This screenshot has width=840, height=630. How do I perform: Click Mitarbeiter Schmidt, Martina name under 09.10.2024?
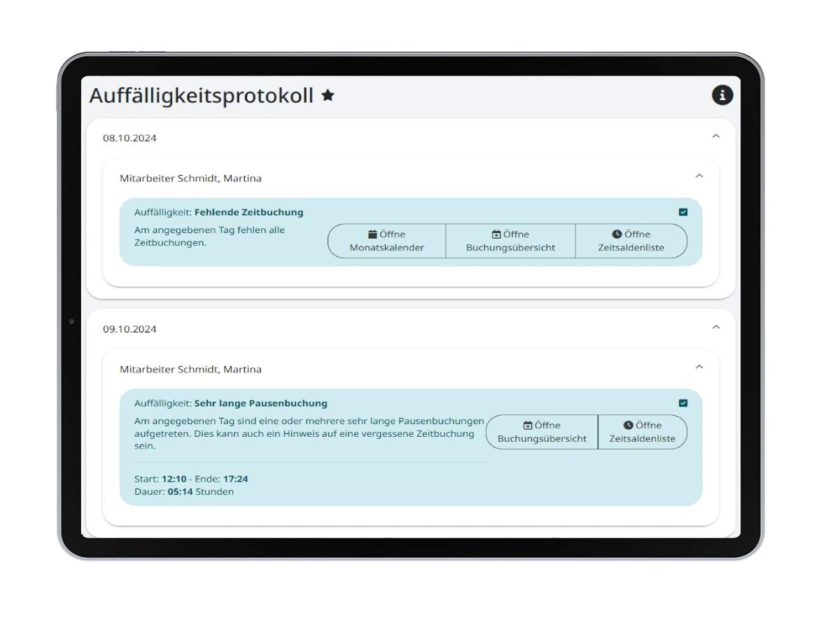pyautogui.click(x=190, y=370)
